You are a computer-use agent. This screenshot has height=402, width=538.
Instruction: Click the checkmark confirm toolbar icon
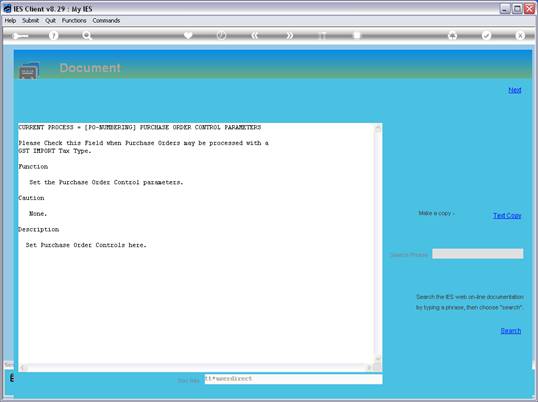click(x=486, y=35)
